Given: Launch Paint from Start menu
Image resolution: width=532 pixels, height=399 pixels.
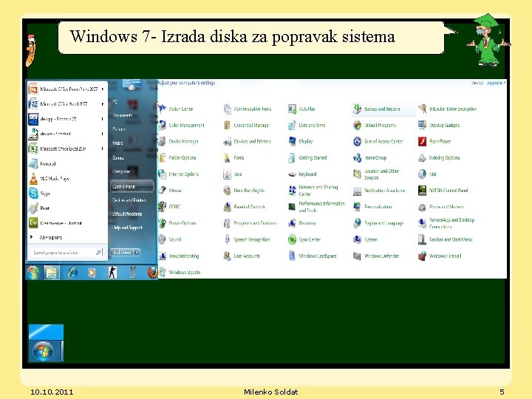Looking at the screenshot, I should click(67, 208).
